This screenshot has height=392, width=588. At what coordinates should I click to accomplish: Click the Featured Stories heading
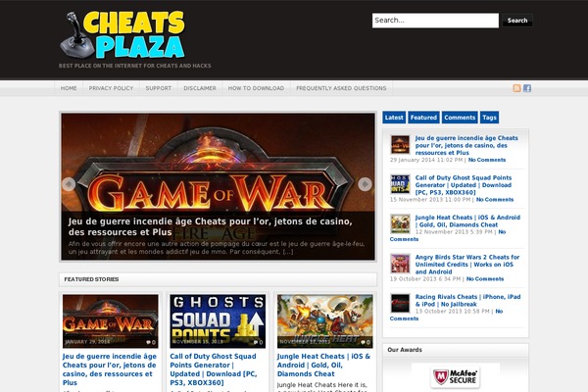(91, 279)
